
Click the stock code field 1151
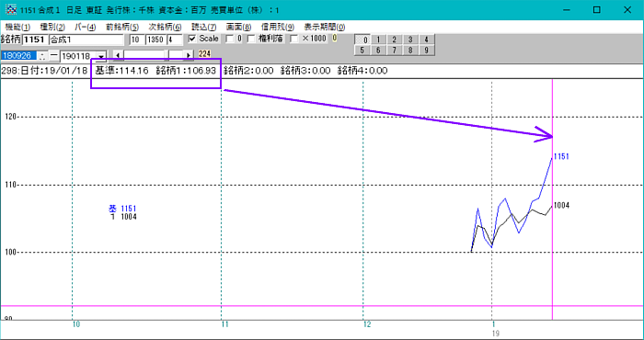click(x=35, y=40)
